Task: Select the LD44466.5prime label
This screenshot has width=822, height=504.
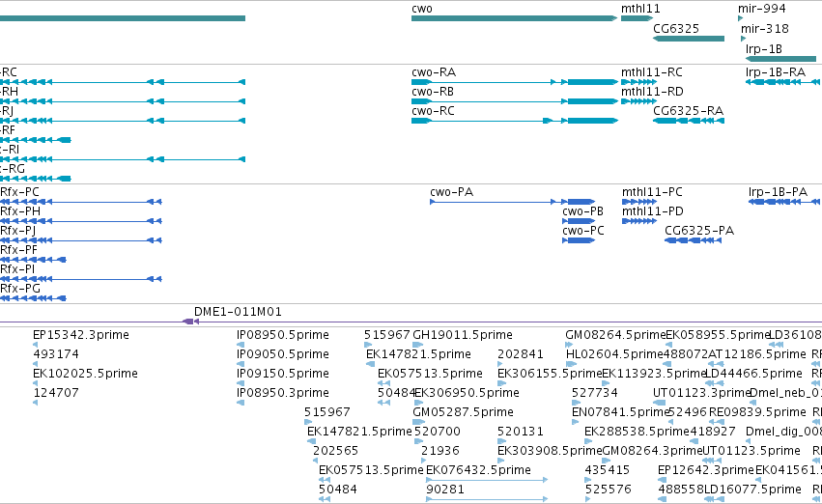Action: 753,374
